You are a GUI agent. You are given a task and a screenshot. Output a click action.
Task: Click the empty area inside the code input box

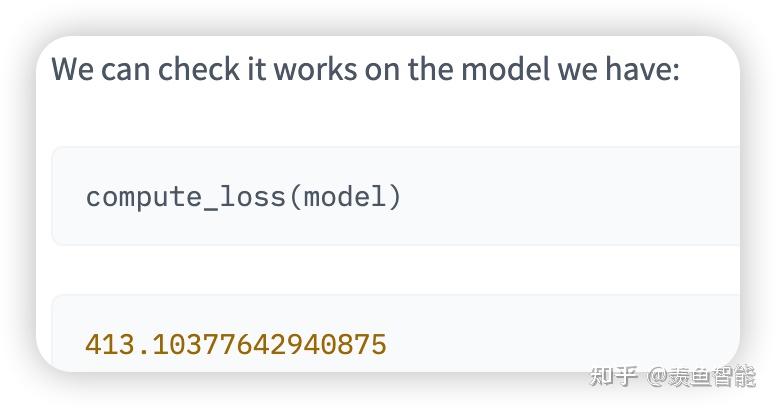click(569, 197)
